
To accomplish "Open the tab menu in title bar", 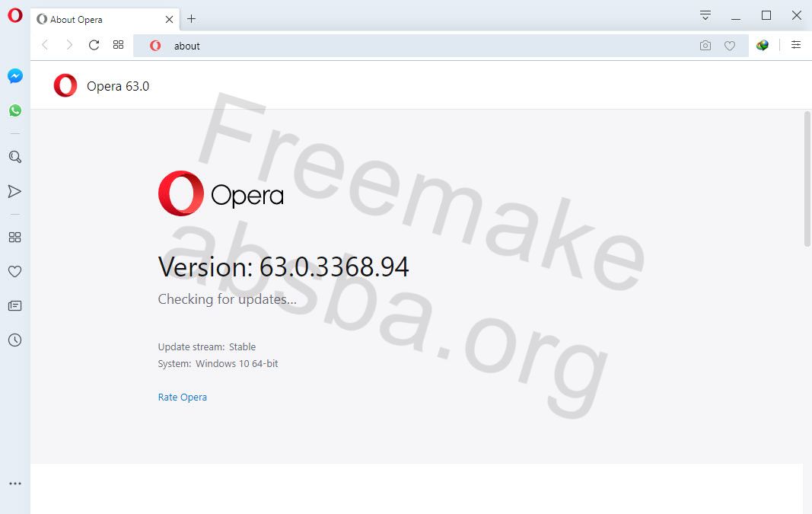I will click(705, 15).
